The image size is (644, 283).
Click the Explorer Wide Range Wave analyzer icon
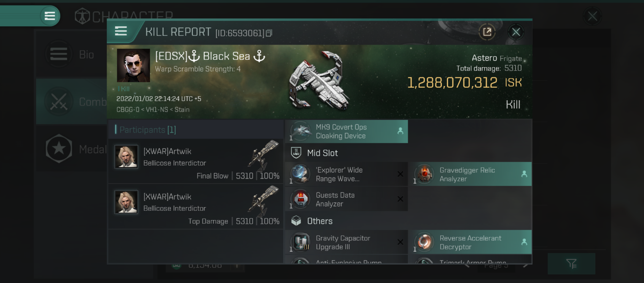coord(301,173)
